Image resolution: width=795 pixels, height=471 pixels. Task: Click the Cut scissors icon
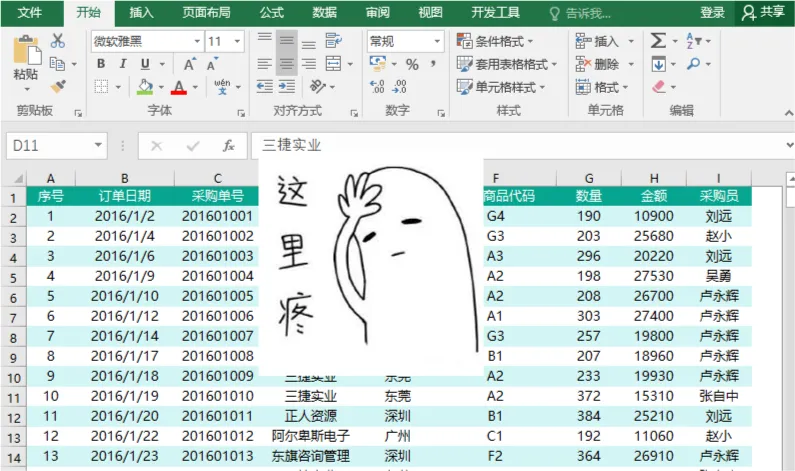tap(58, 41)
